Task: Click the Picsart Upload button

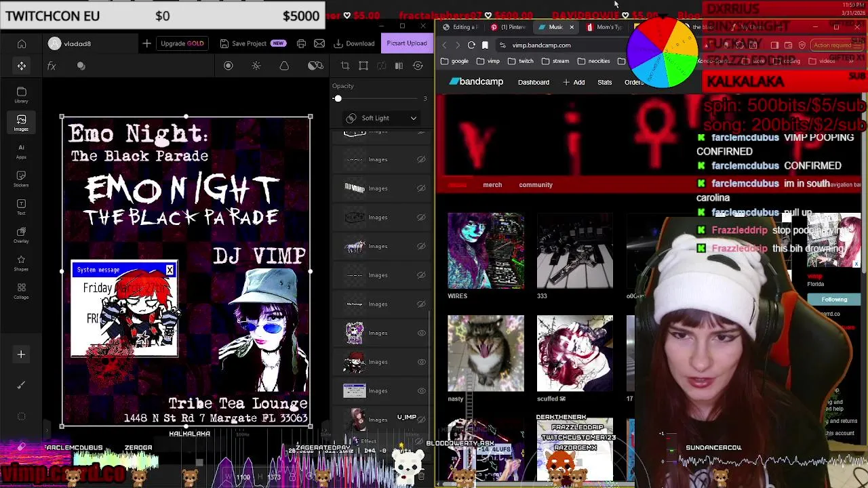Action: point(407,43)
